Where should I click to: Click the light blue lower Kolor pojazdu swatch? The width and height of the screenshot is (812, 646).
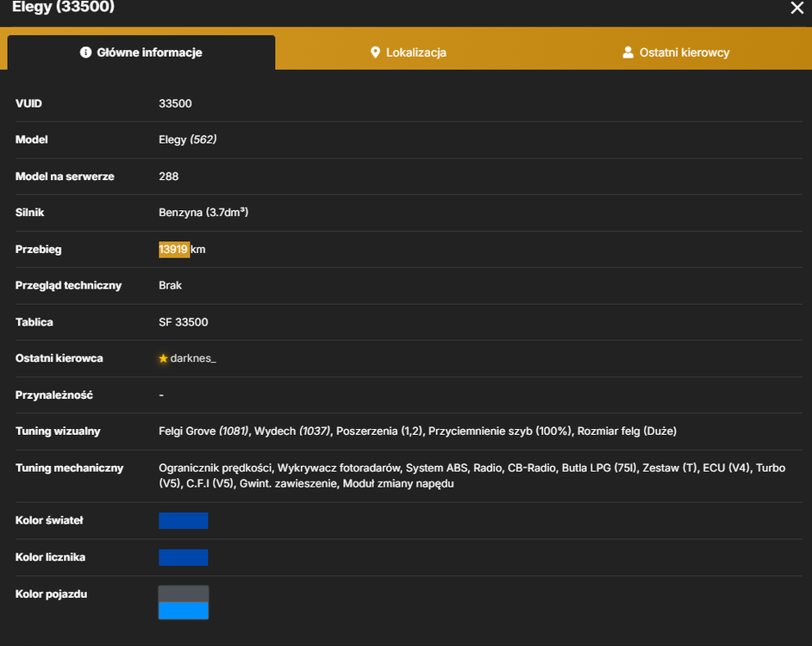184,611
